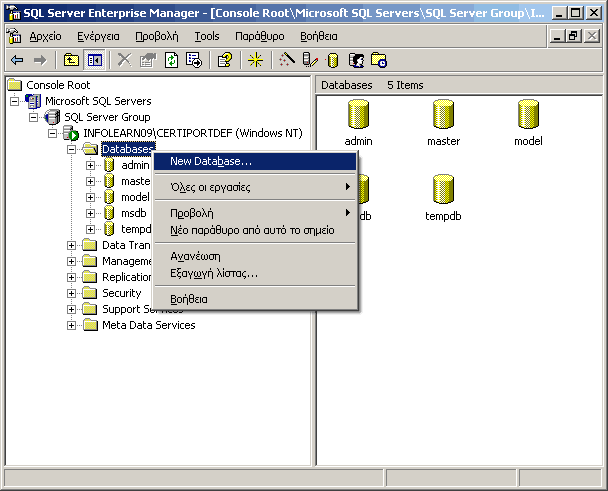This screenshot has width=608, height=491.
Task: Collapse the INFOLEARN09\CERTIPORTDEF server node
Action: (x=52, y=133)
